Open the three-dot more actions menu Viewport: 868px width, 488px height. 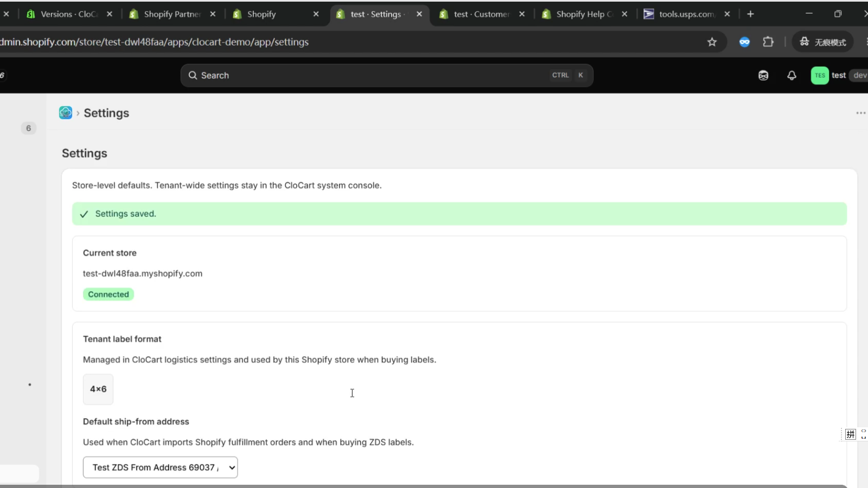pyautogui.click(x=861, y=113)
